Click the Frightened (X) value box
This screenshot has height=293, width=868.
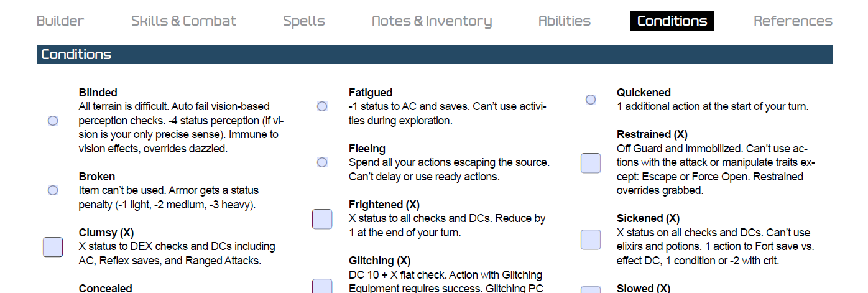(x=322, y=219)
